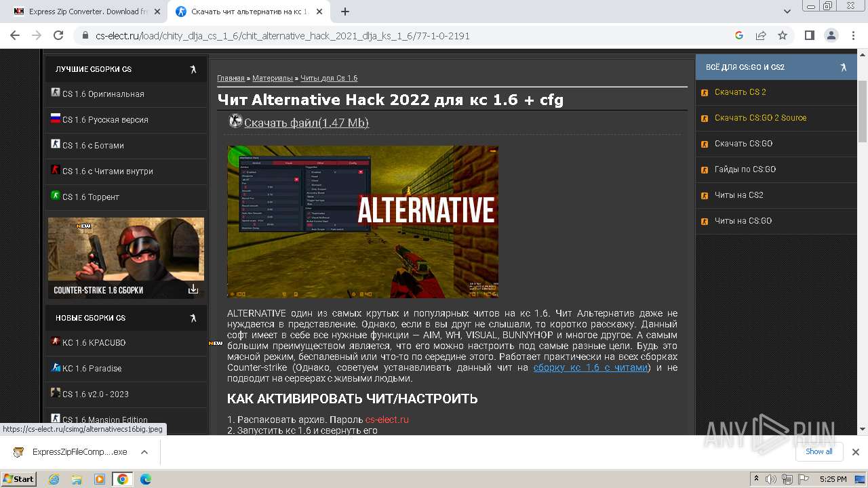Open File Explorer from taskbar
Viewport: 868px width, 488px height.
tap(77, 479)
